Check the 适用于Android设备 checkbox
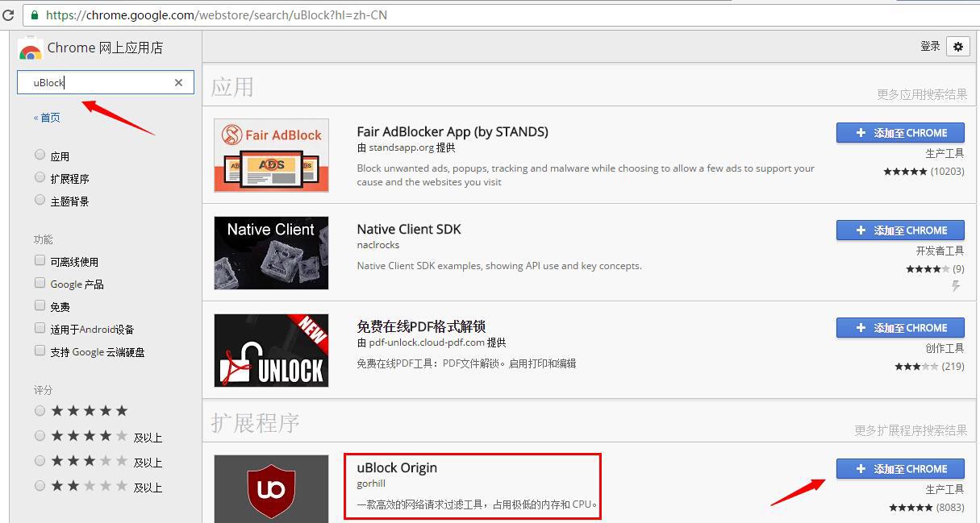 40,328
